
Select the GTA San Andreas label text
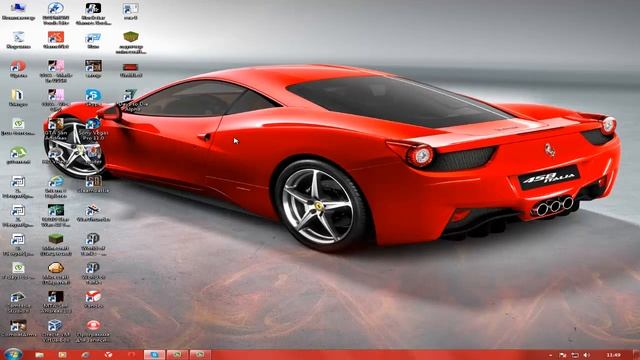56,136
